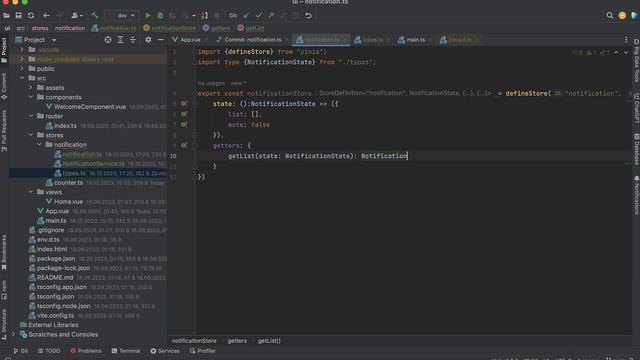Expand the .vscode folder
640x360 pixels.
[22, 50]
